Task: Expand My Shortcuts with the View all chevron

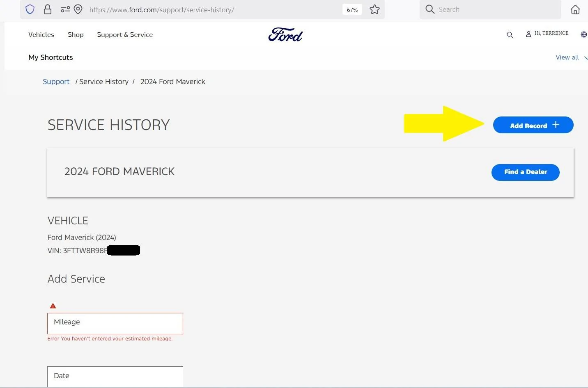Action: coord(586,58)
